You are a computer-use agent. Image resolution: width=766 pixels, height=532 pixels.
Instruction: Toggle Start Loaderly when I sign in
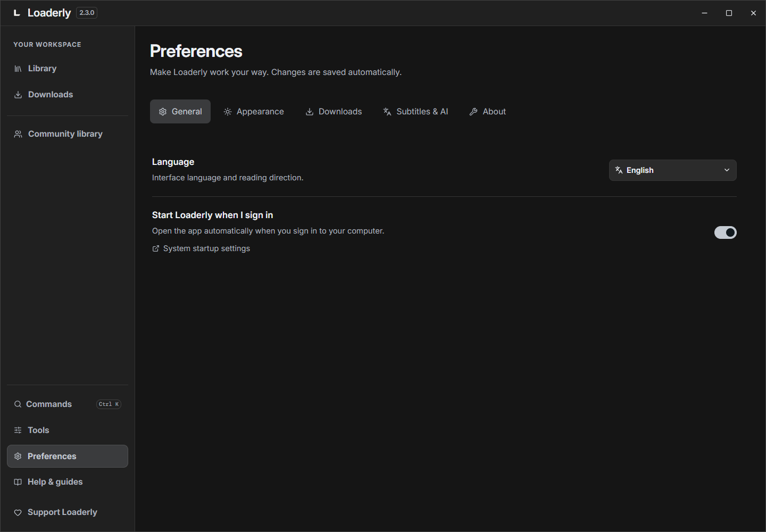point(726,232)
